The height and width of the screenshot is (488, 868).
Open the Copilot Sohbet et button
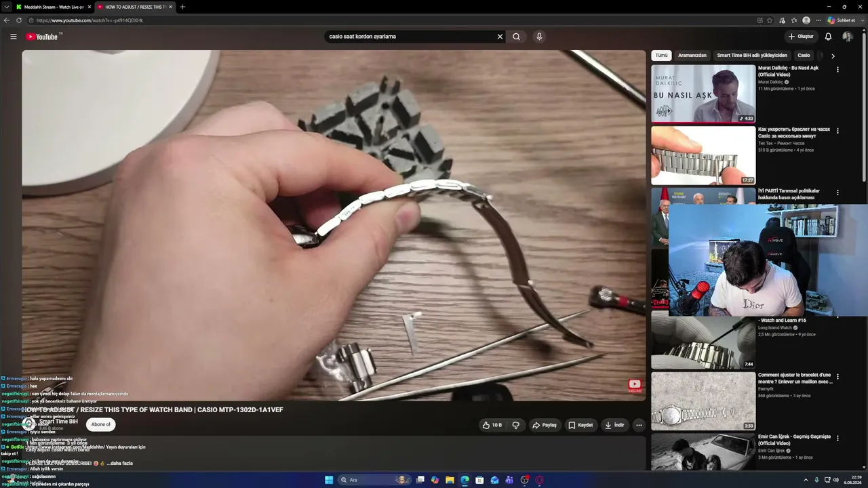tap(841, 20)
